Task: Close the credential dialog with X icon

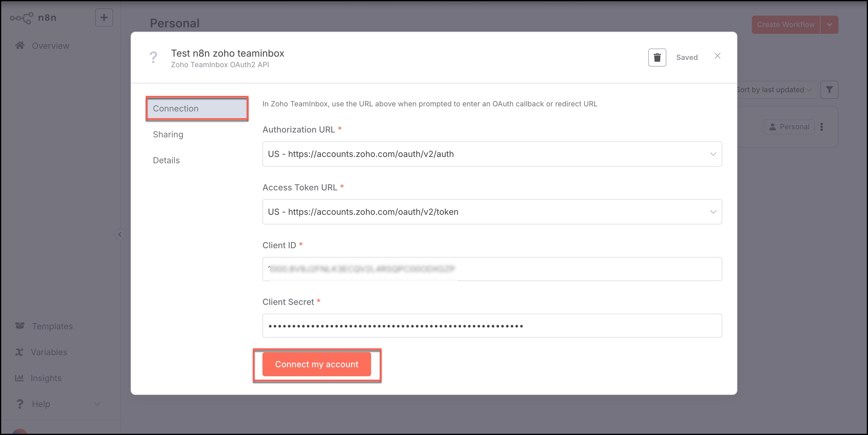Action: click(717, 56)
